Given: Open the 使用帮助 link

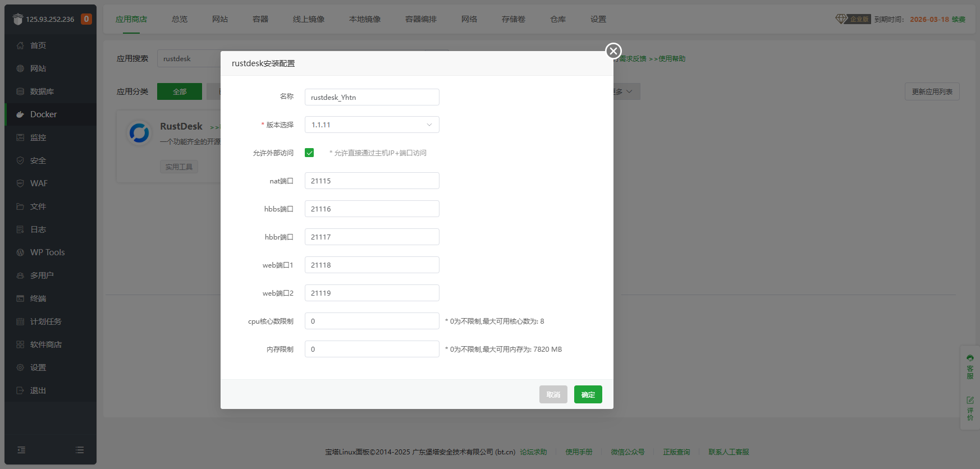Looking at the screenshot, I should pos(667,59).
